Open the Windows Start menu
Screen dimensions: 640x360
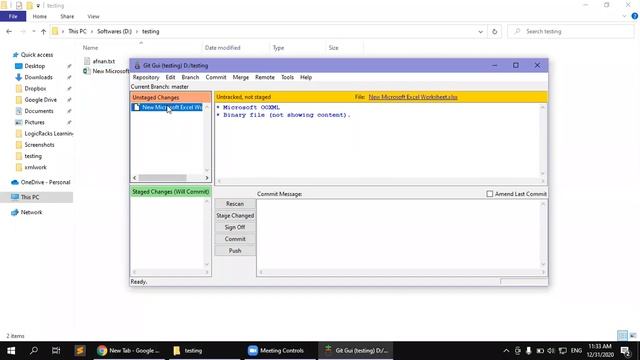click(x=11, y=351)
